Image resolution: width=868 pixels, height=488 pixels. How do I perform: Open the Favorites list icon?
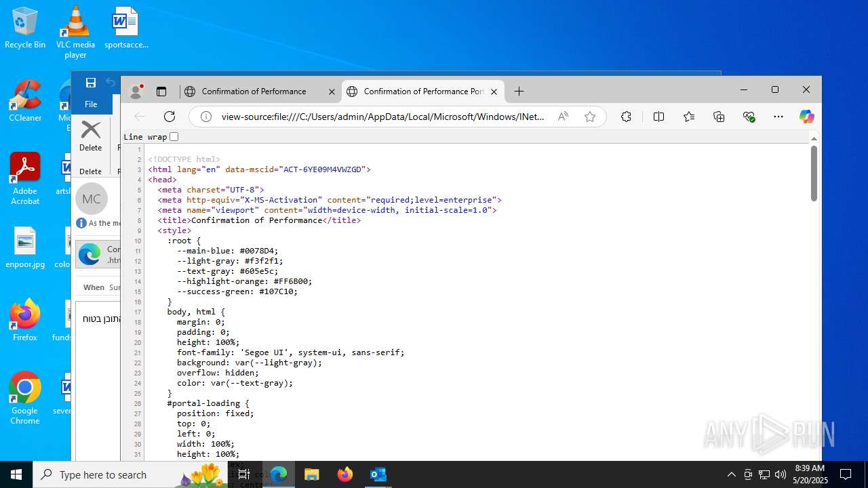tap(689, 117)
